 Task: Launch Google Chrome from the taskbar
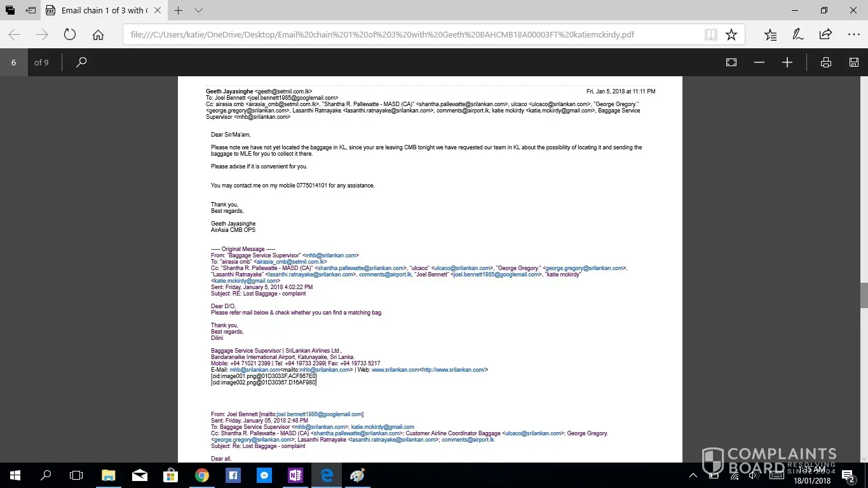click(202, 475)
